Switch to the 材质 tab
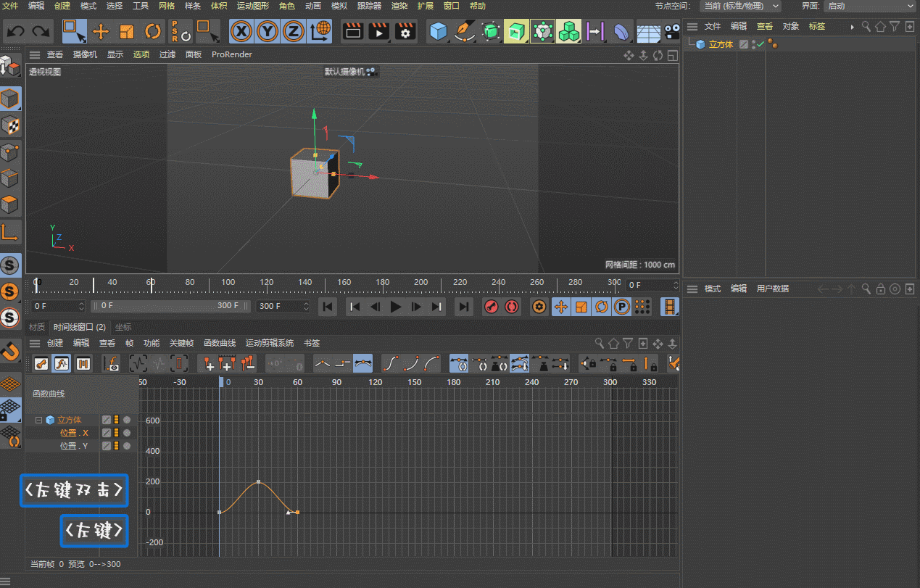 pos(37,327)
